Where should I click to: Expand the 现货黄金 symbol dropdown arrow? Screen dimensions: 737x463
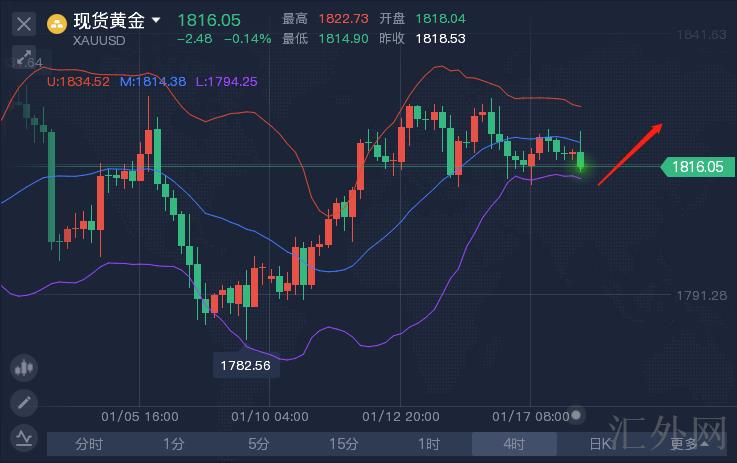(156, 20)
